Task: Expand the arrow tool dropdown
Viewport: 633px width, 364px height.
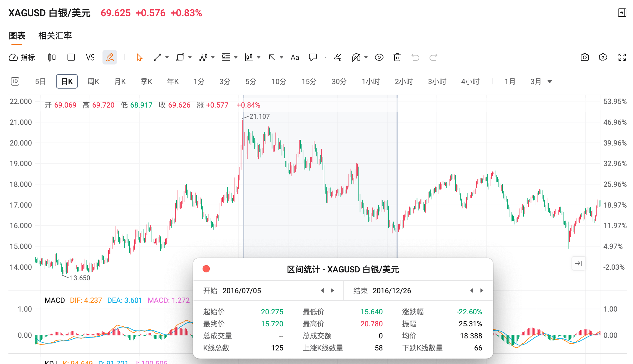Action: (x=282, y=57)
